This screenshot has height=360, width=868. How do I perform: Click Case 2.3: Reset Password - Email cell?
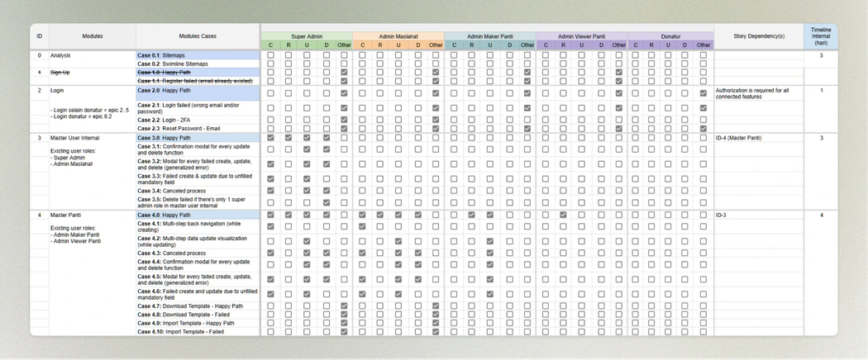pyautogui.click(x=198, y=128)
